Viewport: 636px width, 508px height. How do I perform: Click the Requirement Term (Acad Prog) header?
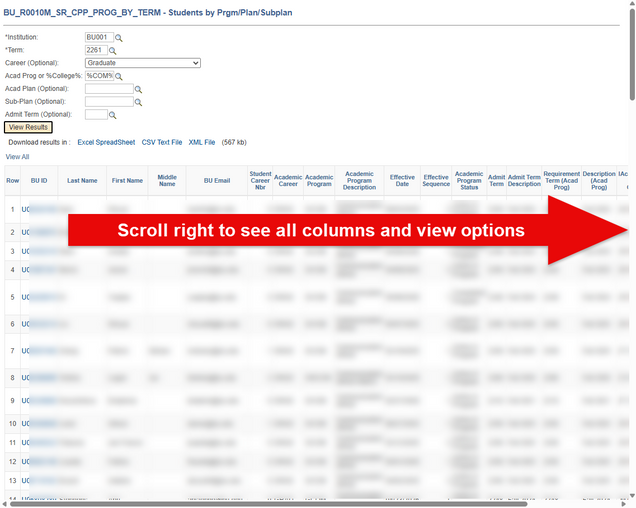pos(562,181)
